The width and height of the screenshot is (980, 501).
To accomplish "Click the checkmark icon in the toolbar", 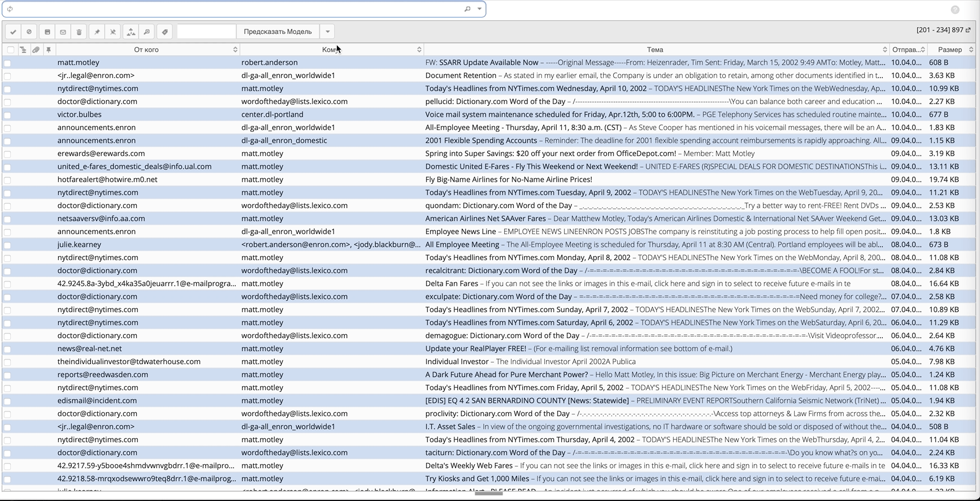I will coord(13,32).
